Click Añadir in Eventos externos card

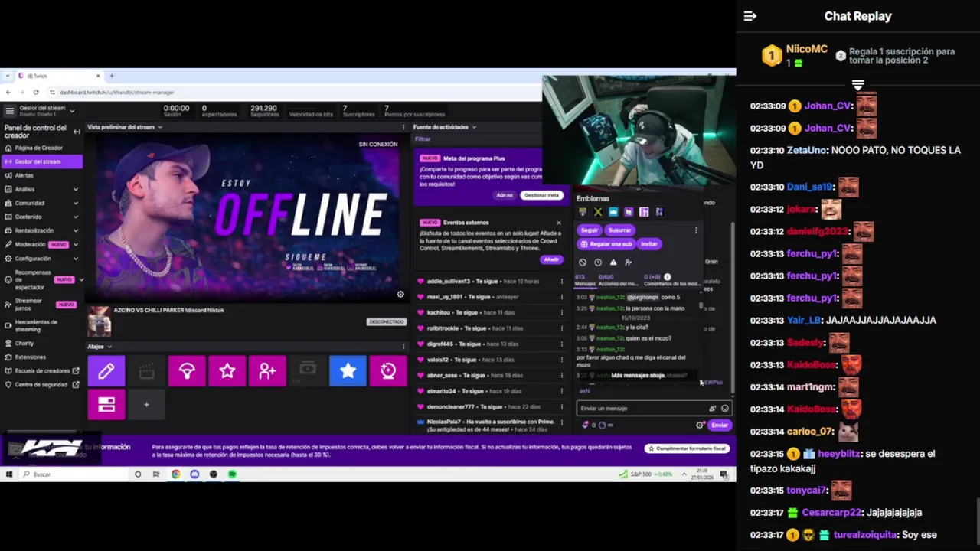551,259
